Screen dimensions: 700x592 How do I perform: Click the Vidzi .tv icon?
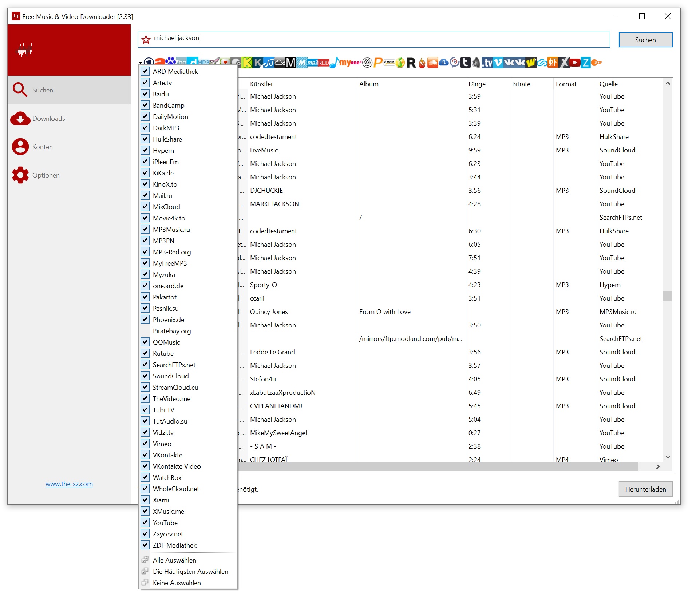(487, 63)
